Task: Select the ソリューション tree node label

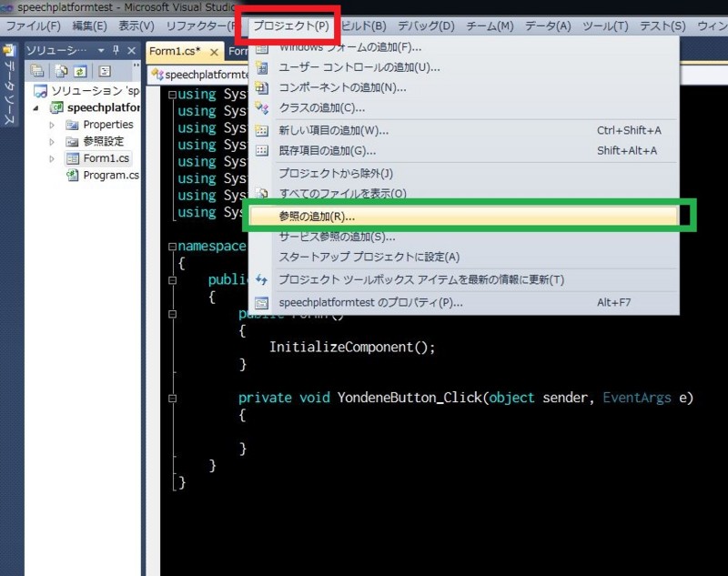Action: click(96, 91)
